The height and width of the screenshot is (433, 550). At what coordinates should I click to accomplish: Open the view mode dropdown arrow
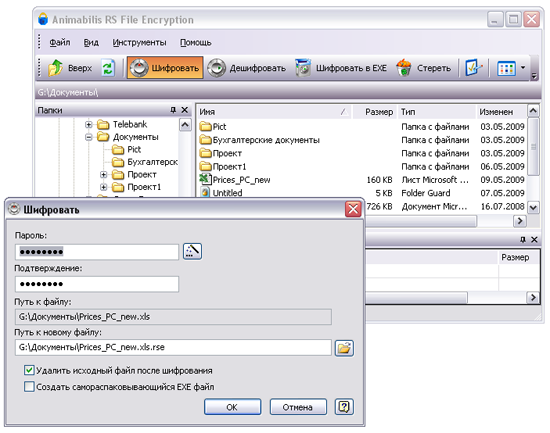click(523, 67)
